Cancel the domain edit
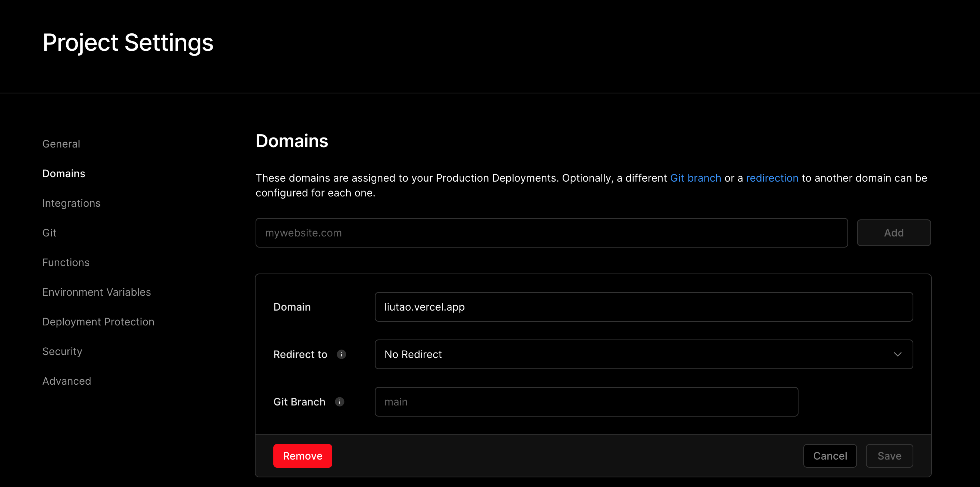 [830, 456]
